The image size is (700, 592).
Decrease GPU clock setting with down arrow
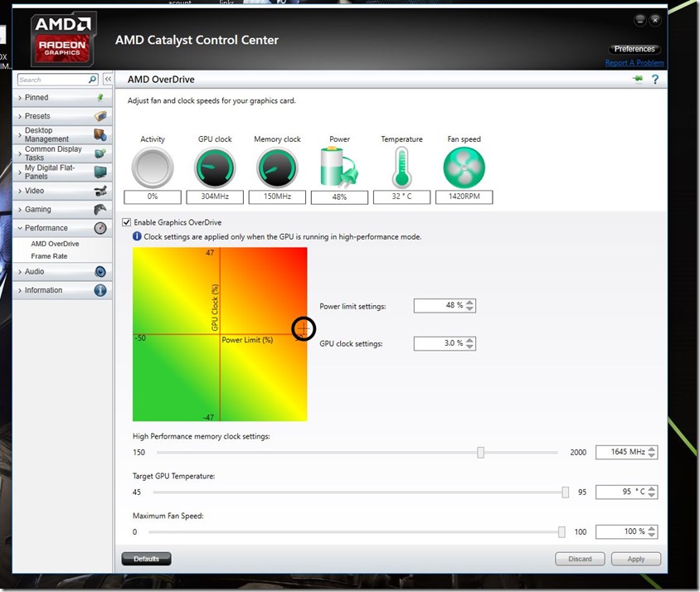pos(469,347)
